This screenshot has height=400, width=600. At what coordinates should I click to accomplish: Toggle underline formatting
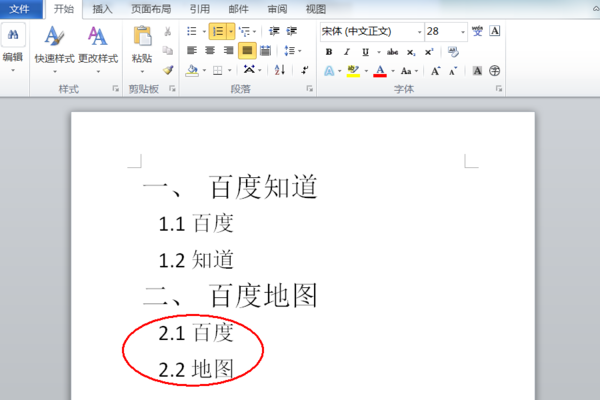point(365,52)
